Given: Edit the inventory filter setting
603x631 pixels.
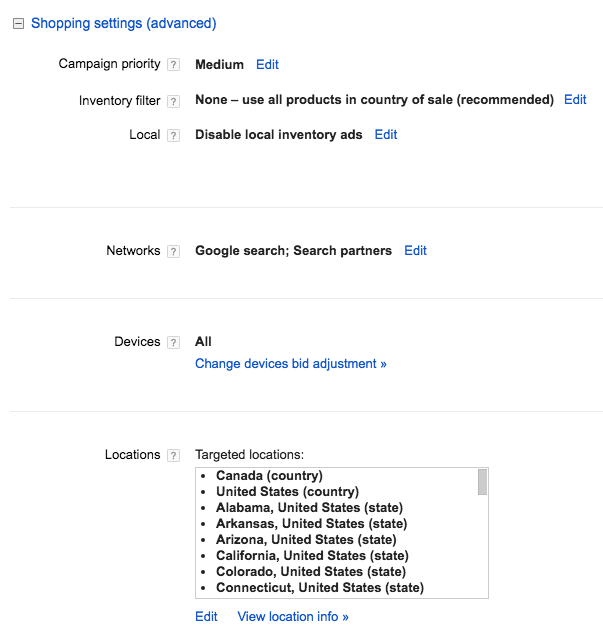Looking at the screenshot, I should 575,99.
